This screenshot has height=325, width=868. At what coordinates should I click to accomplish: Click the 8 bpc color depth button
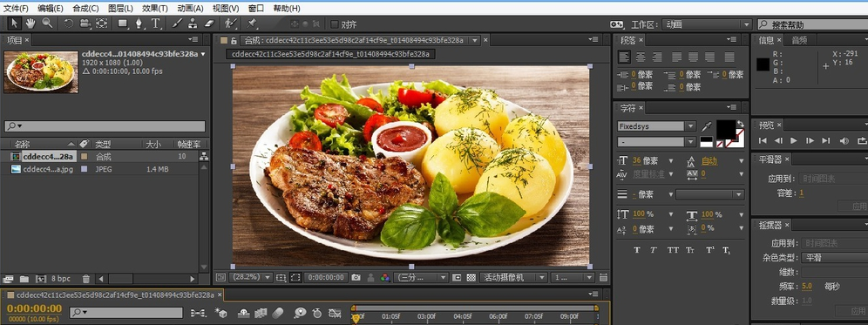tap(61, 279)
